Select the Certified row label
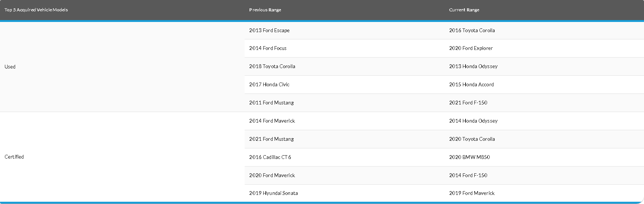The height and width of the screenshot is (204, 644). 14,157
